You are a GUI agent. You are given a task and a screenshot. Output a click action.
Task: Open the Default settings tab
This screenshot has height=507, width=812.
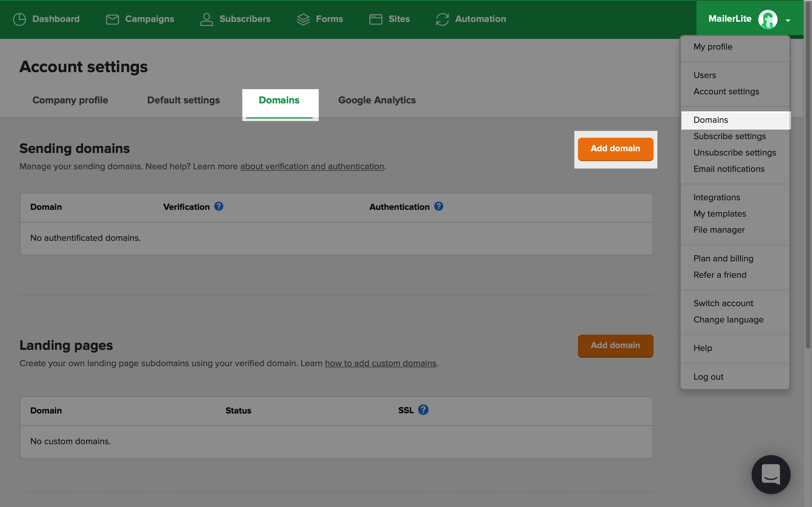tap(183, 100)
